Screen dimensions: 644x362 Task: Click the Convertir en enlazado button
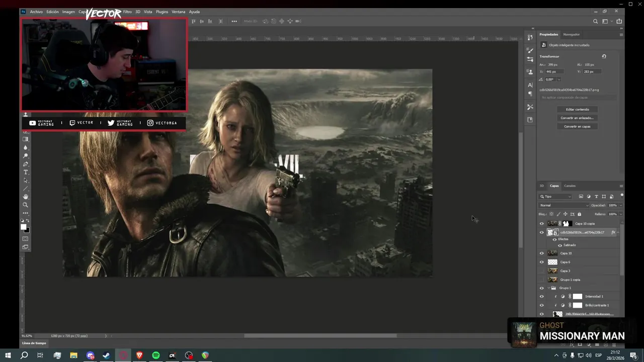pyautogui.click(x=577, y=118)
